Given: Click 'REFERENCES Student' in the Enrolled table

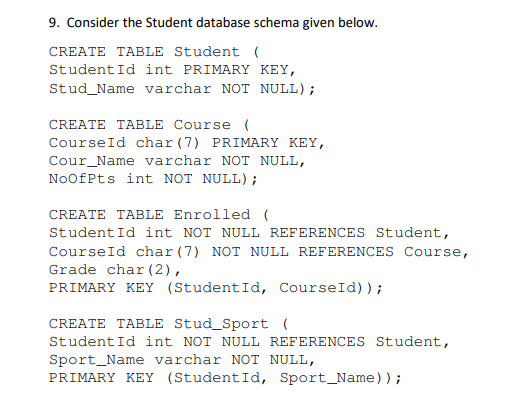Looking at the screenshot, I should coord(359,233).
